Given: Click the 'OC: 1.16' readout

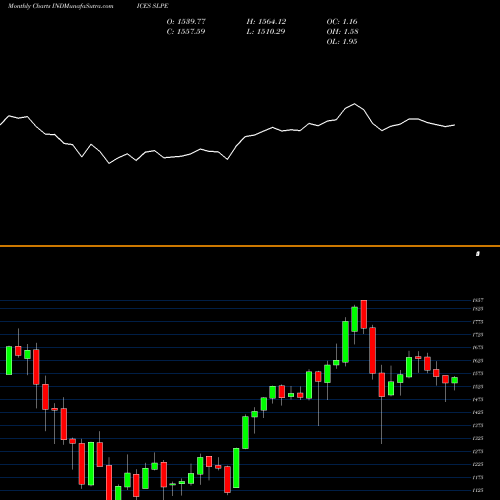Looking at the screenshot, I should tap(342, 21).
